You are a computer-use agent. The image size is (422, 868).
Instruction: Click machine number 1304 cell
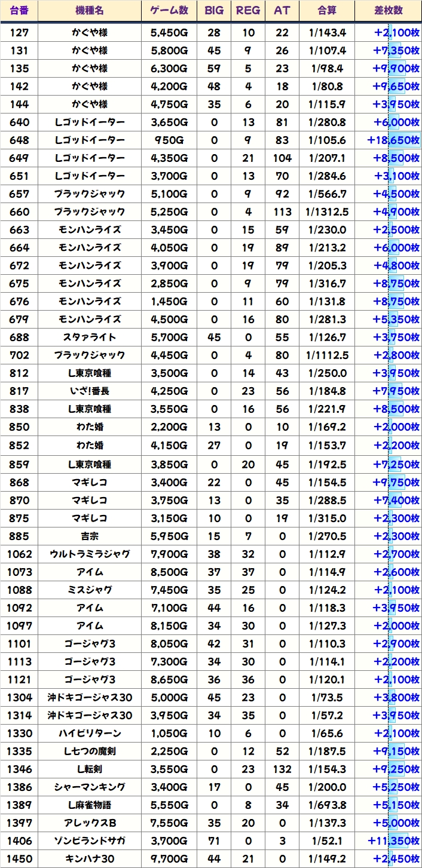pyautogui.click(x=20, y=697)
